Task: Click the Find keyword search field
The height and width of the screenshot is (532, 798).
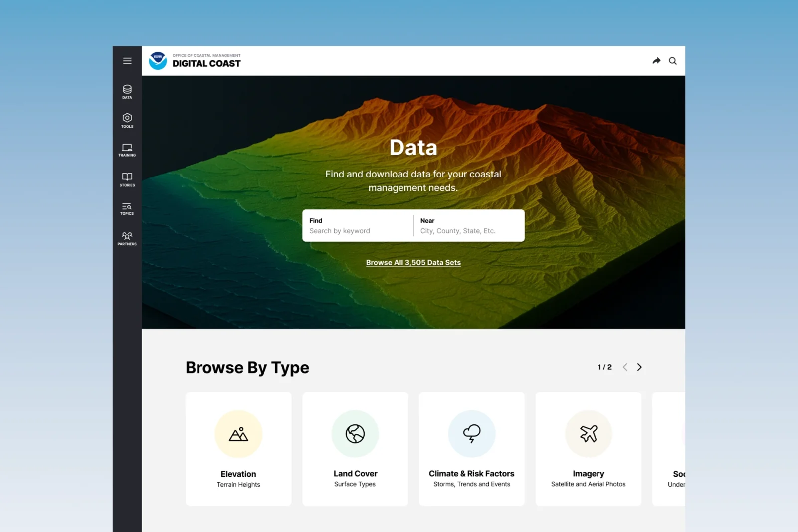Action: 358,226
